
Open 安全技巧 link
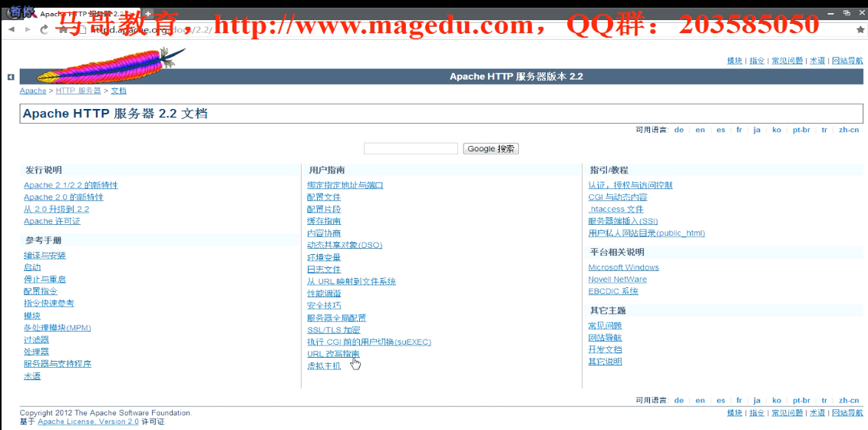click(325, 306)
